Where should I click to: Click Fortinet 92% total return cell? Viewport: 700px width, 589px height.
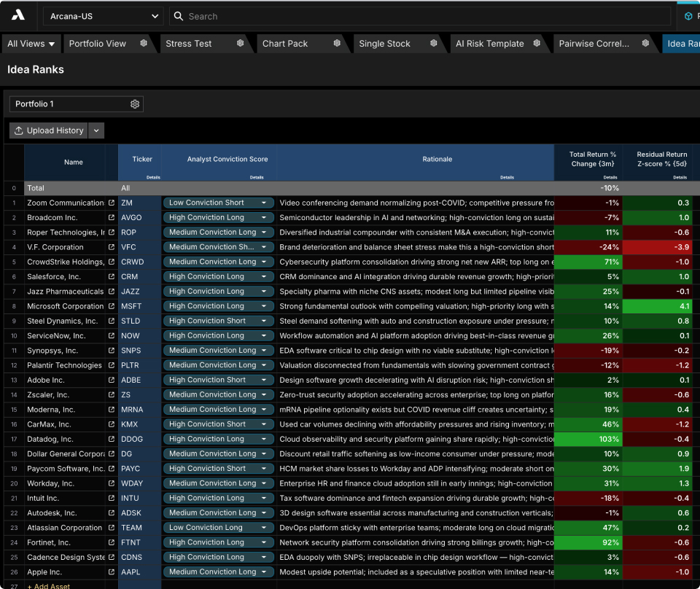(588, 542)
